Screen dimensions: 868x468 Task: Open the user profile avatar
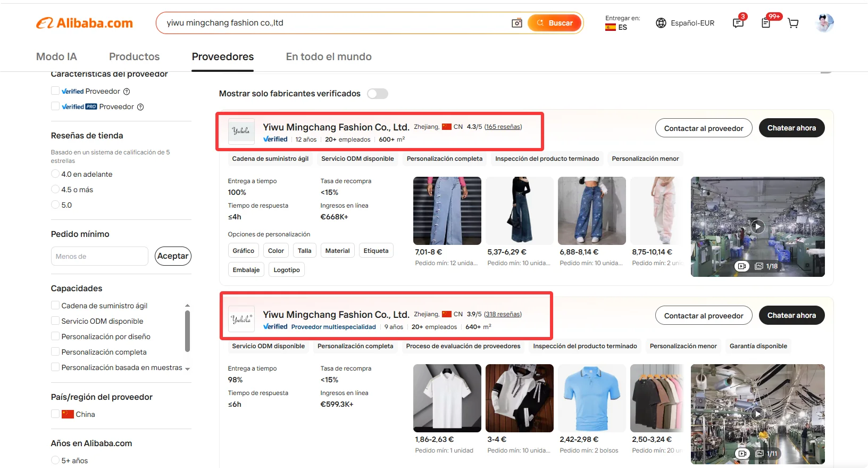(824, 23)
